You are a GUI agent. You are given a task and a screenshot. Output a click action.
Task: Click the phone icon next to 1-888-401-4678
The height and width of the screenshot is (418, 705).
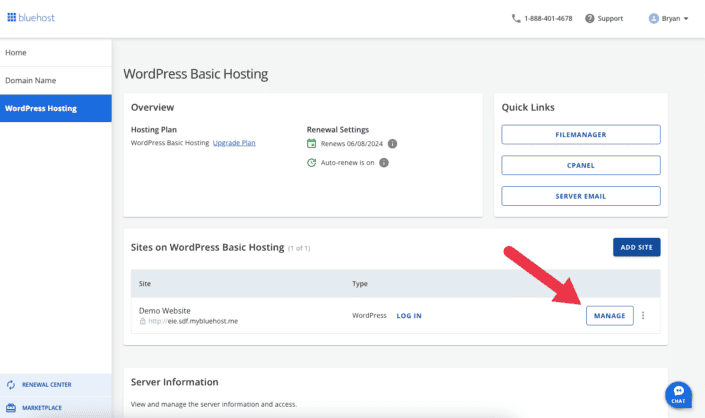coord(516,18)
